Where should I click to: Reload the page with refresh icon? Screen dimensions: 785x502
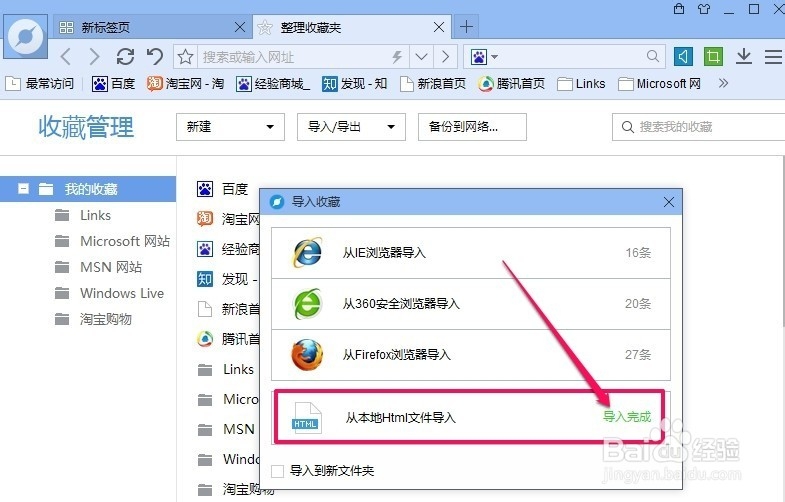click(125, 57)
